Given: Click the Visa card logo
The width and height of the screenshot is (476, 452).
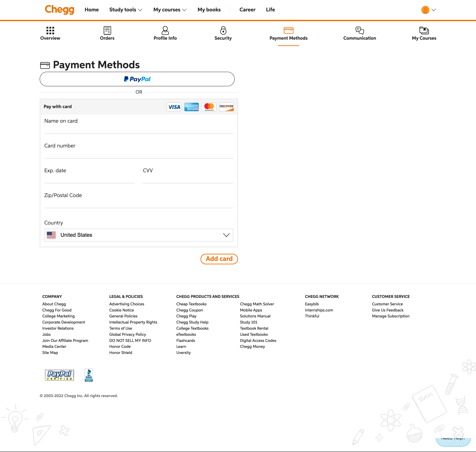Looking at the screenshot, I should point(174,107).
